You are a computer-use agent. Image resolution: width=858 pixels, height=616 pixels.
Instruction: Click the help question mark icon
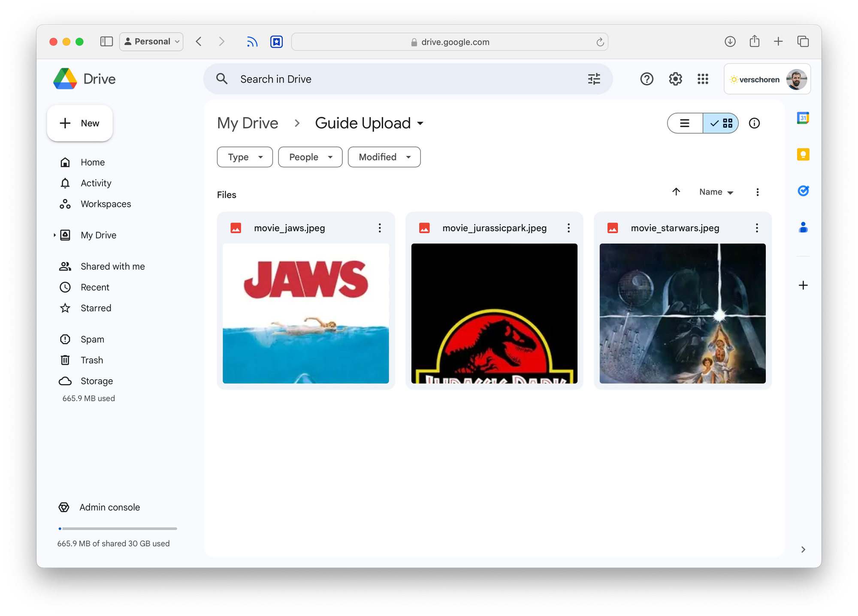click(647, 79)
